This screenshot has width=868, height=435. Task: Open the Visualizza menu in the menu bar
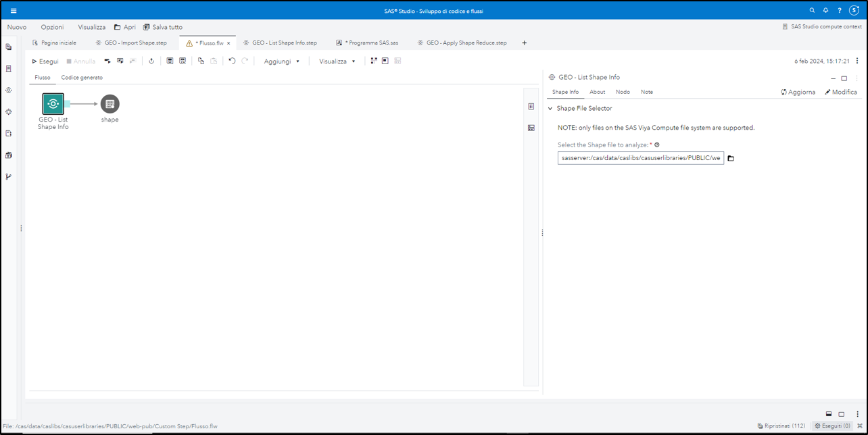[x=92, y=27]
